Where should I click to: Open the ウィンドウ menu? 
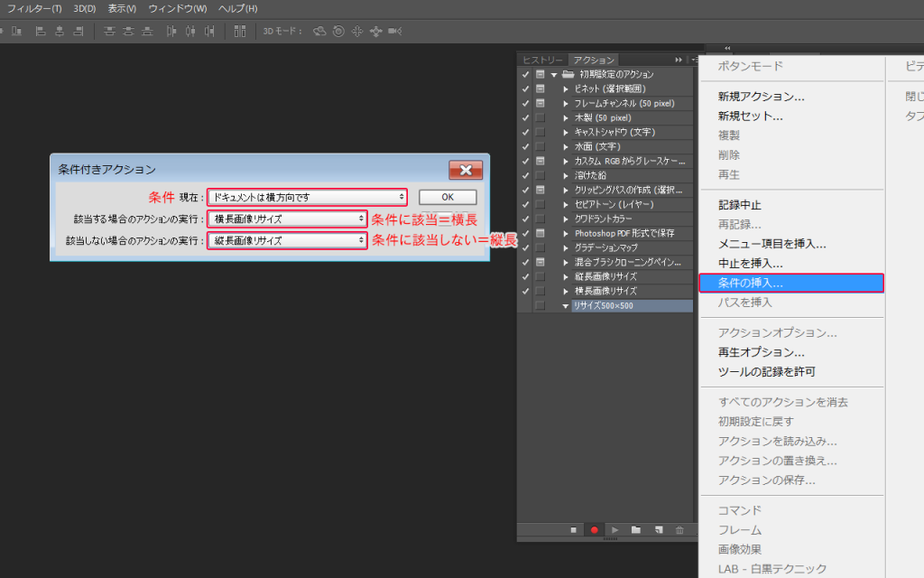178,9
